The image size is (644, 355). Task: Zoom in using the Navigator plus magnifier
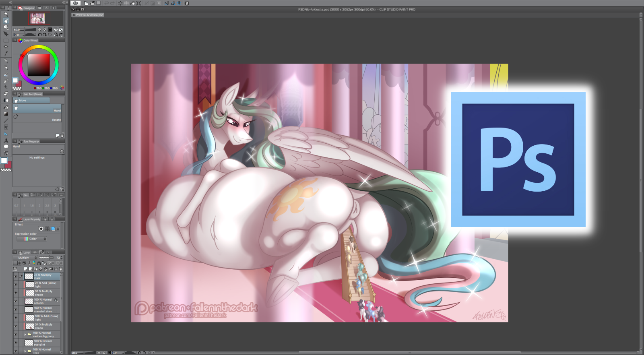(x=45, y=29)
